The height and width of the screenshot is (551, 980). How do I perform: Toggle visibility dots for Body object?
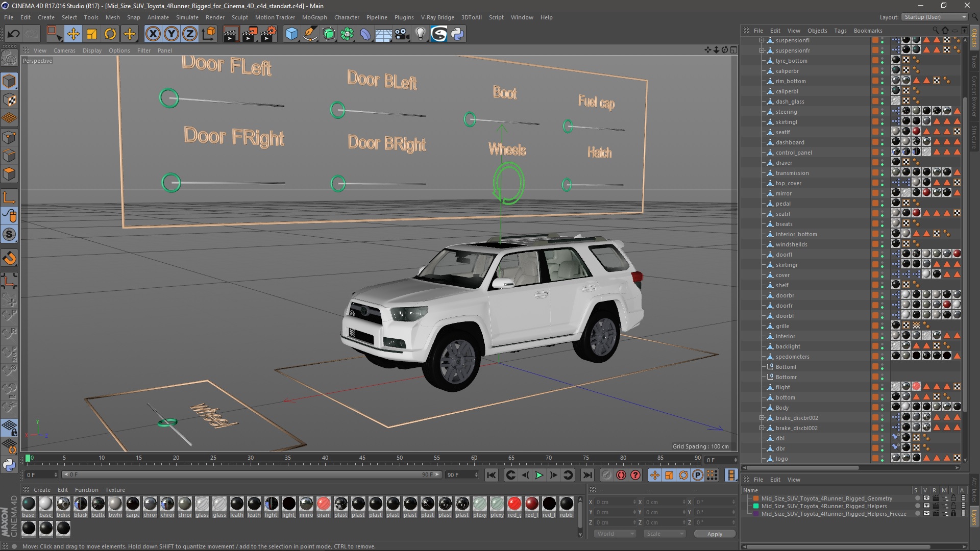point(882,408)
